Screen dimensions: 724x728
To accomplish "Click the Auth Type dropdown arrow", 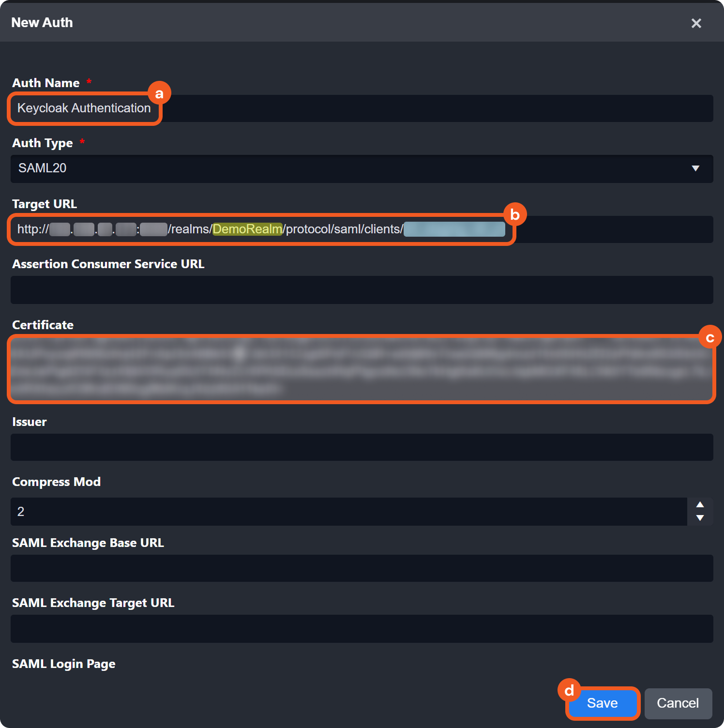I will 695,168.
